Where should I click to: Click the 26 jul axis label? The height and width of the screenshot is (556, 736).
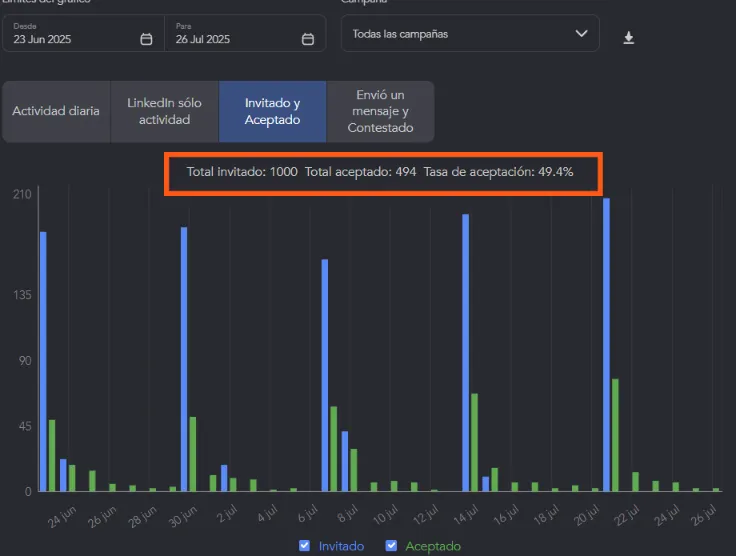click(703, 515)
